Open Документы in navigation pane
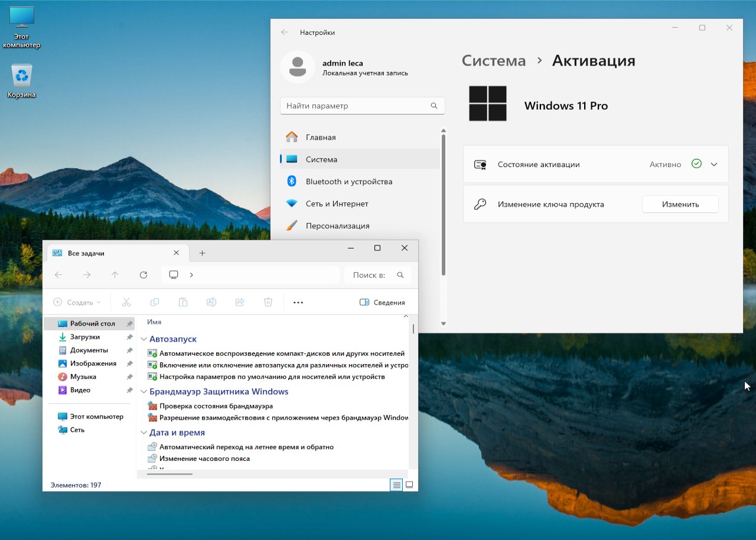This screenshot has height=540, width=756. (x=89, y=350)
